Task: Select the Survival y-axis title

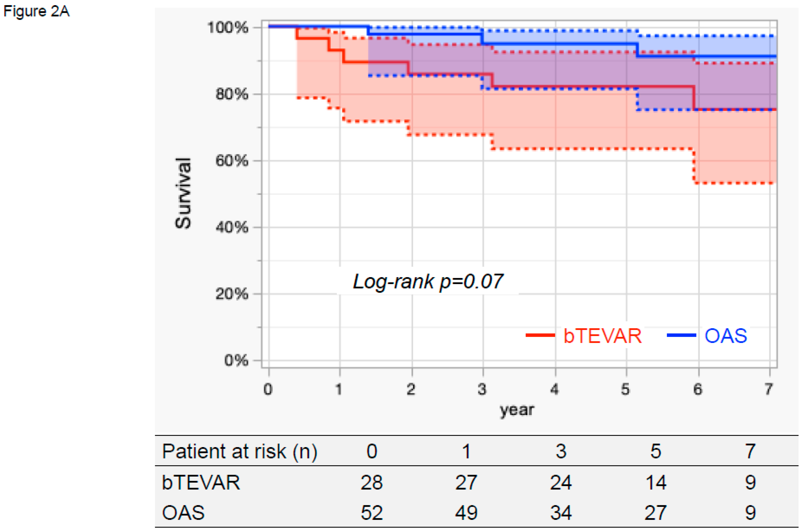Action: [x=183, y=193]
